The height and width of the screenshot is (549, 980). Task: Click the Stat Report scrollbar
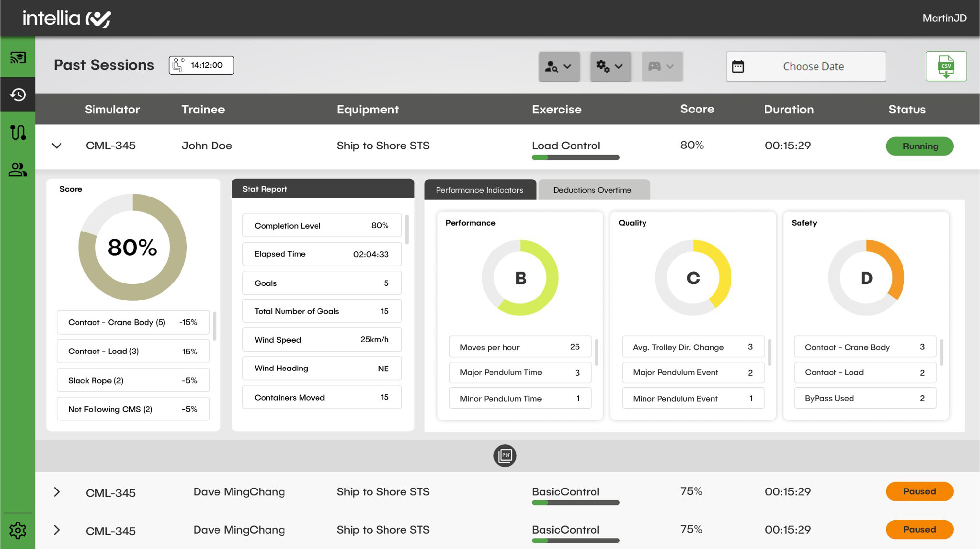pyautogui.click(x=407, y=229)
